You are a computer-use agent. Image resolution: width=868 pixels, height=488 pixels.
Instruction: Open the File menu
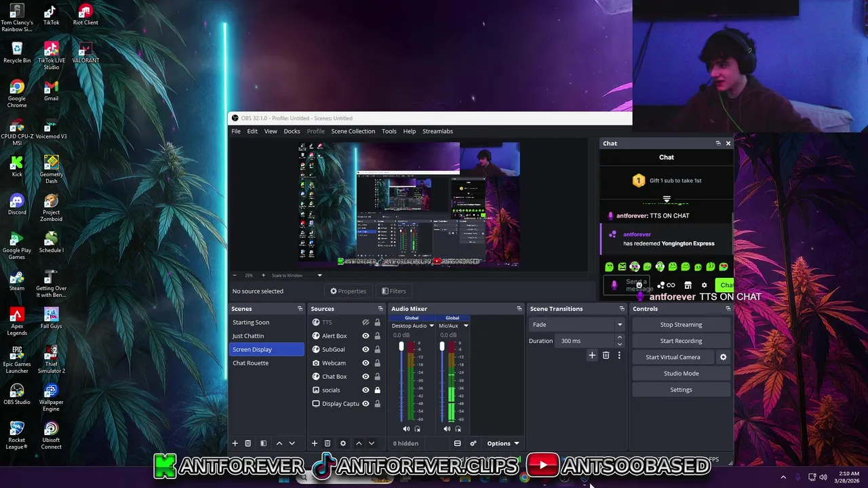(236, 131)
